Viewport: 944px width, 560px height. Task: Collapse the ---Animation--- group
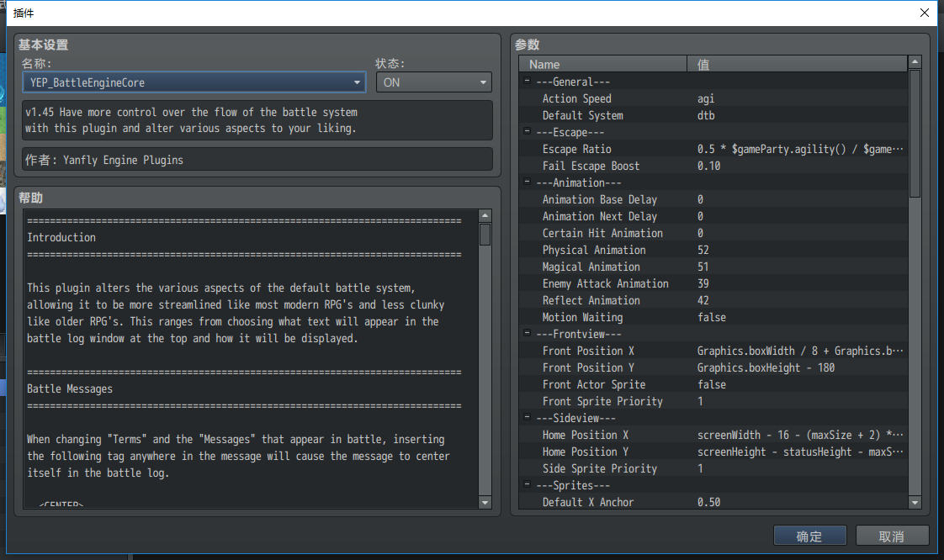(527, 182)
